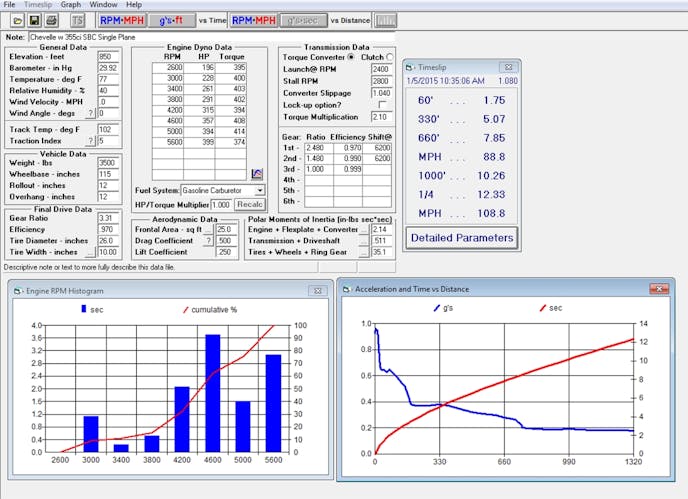Enable the Lock-up option checkbox
Viewport: 688px width, 499px height.
[381, 104]
